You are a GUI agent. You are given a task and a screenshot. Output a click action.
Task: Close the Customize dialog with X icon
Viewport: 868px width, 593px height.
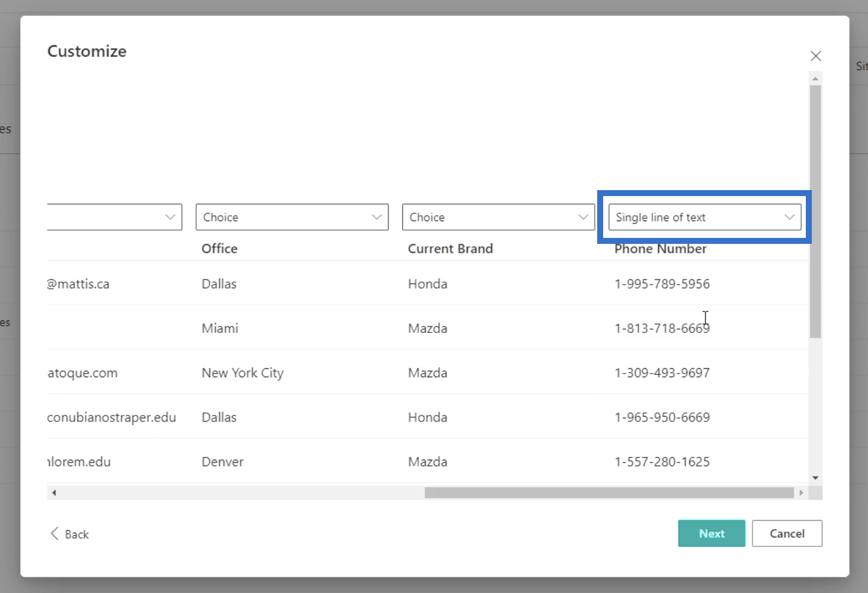click(815, 56)
